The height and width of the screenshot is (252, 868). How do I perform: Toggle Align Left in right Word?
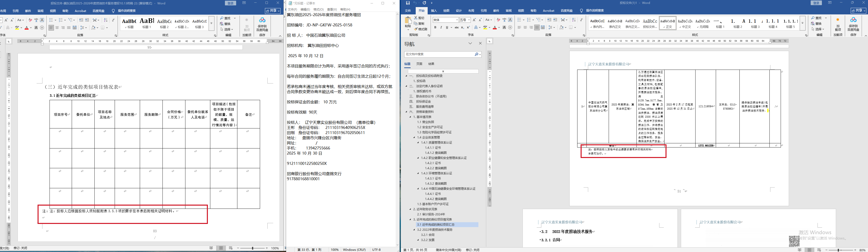pyautogui.click(x=519, y=27)
